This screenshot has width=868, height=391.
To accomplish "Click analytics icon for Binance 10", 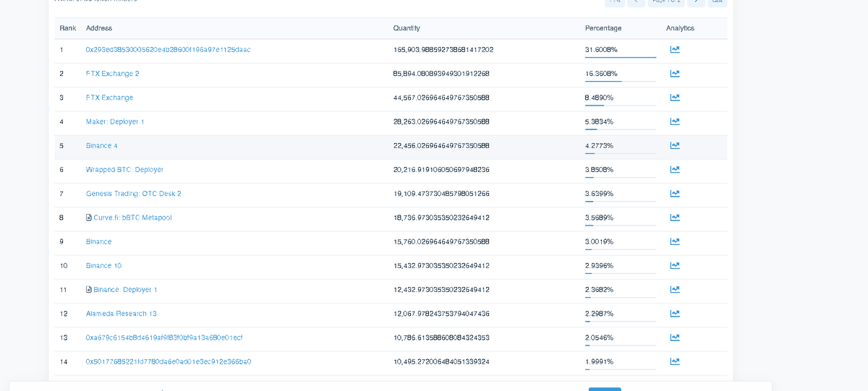I will point(675,265).
